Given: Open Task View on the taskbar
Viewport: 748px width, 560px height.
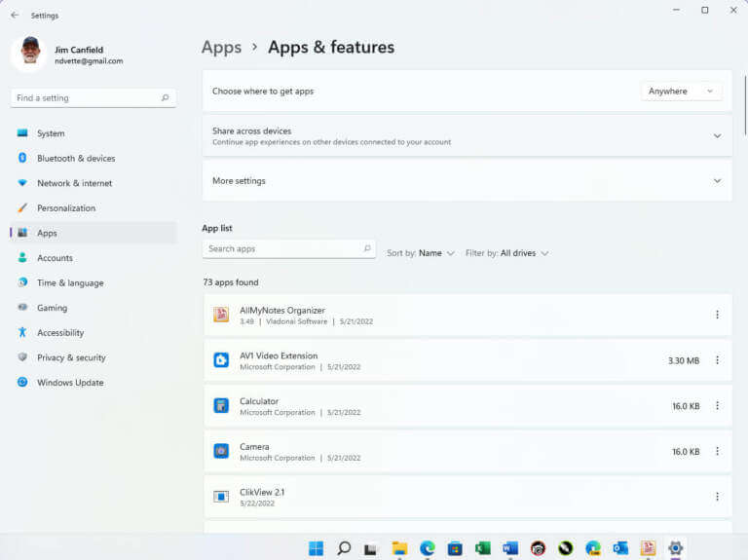Looking at the screenshot, I should (371, 548).
